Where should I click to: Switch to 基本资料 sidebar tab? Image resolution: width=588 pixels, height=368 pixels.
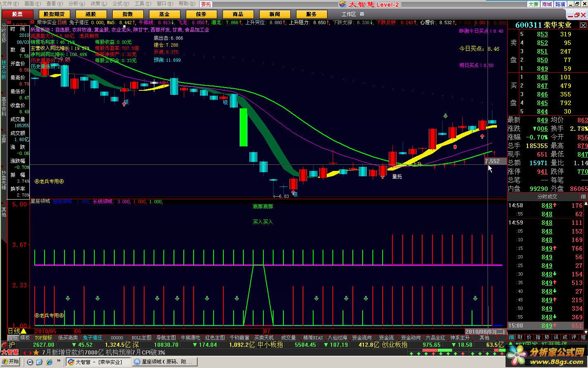point(4,106)
